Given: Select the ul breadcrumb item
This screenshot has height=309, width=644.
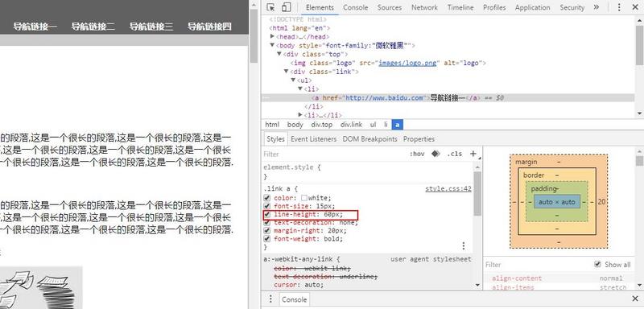Looking at the screenshot, I should (373, 125).
